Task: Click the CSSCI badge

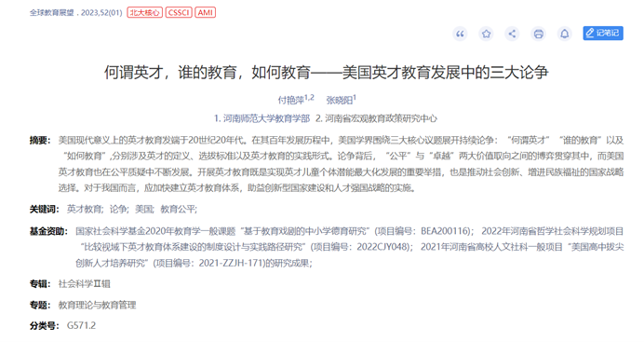Action: pos(179,13)
